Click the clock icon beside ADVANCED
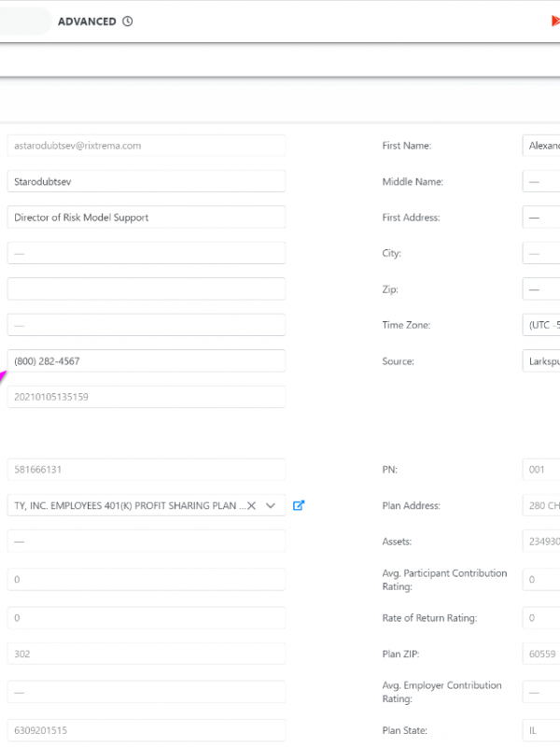The width and height of the screenshot is (560, 747). coord(128,21)
